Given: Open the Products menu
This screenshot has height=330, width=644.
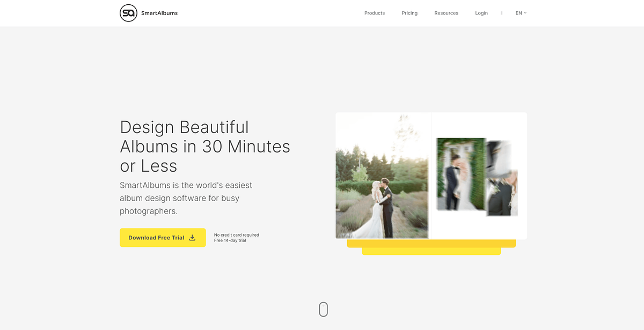Looking at the screenshot, I should 375,13.
